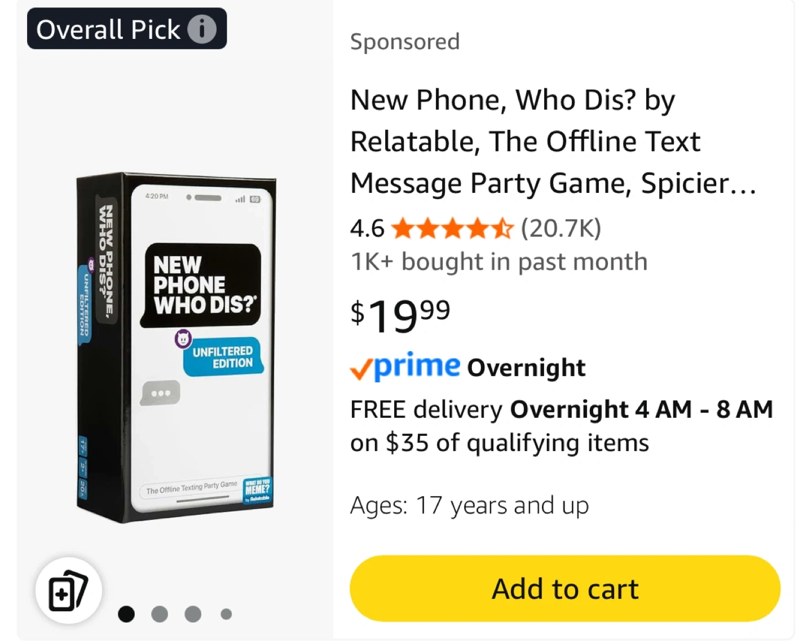Click the orange star rating icons
This screenshot has width=812, height=644.
coord(452,229)
